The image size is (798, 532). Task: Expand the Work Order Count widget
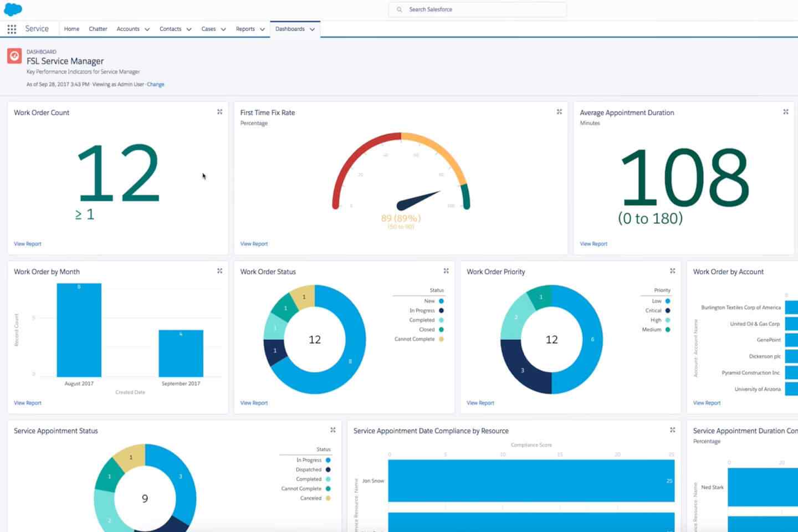tap(220, 112)
